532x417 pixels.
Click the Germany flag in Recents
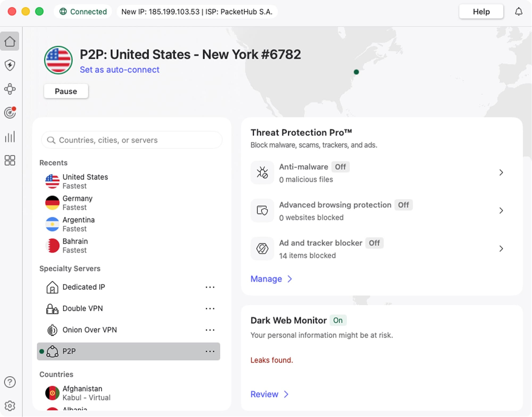point(52,203)
